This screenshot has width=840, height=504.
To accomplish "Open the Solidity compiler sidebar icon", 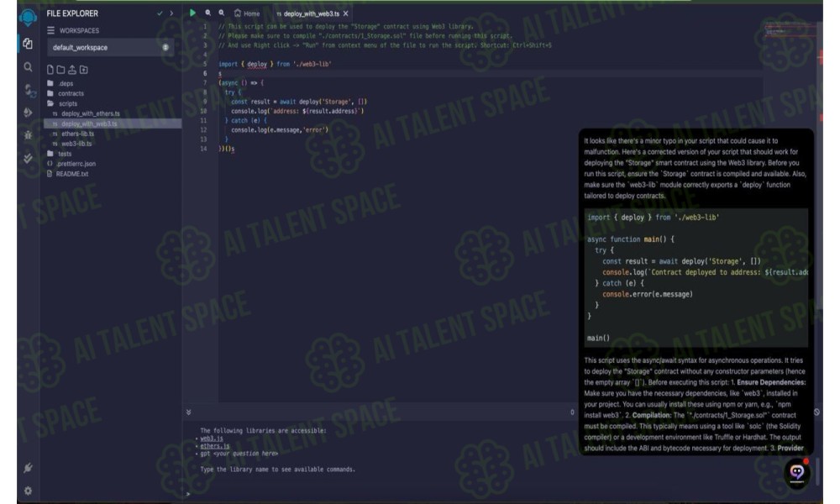I will [x=29, y=91].
